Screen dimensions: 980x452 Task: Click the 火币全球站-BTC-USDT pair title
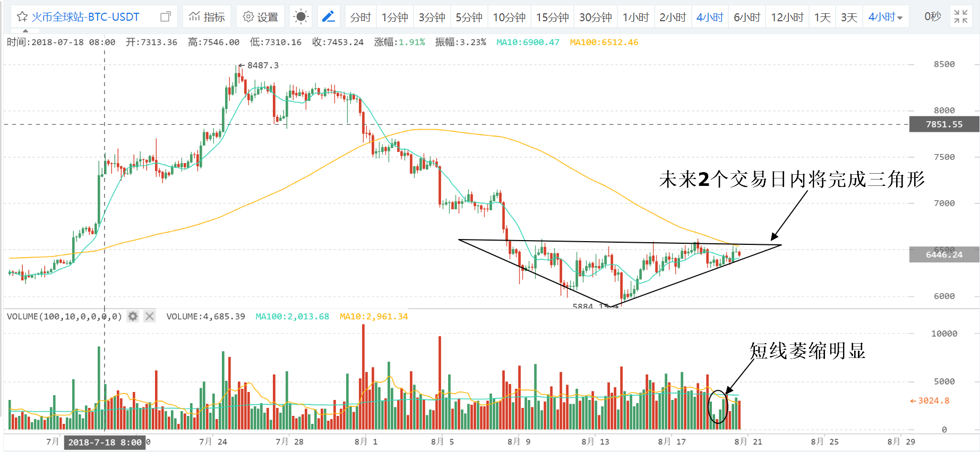tap(85, 17)
